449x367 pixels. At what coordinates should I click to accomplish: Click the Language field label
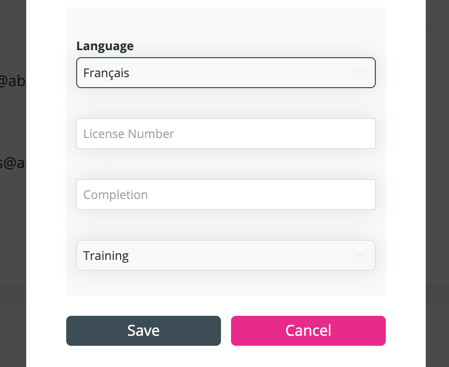[x=105, y=46]
